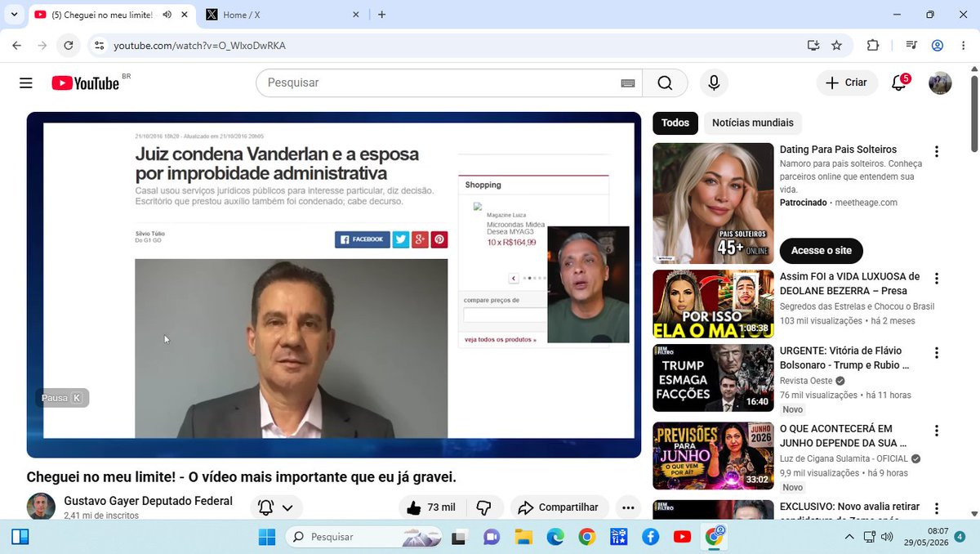The height and width of the screenshot is (554, 980).
Task: Dislike the video with thumbs down
Action: [483, 507]
